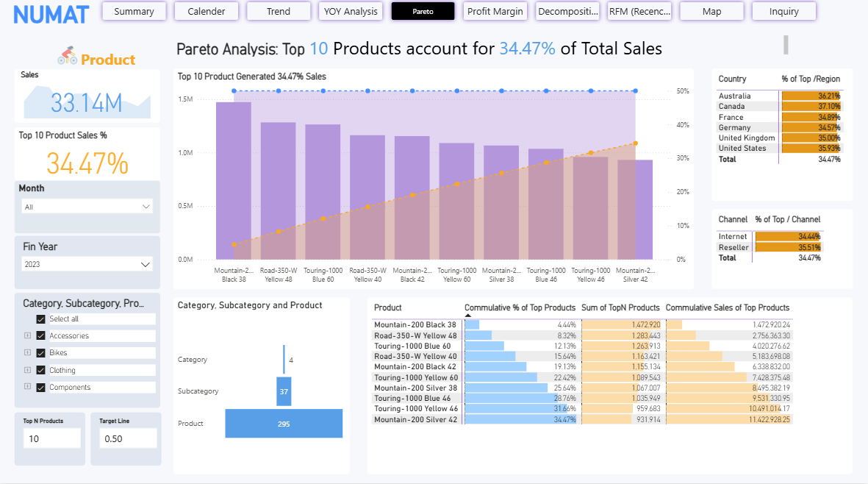The image size is (868, 484).
Task: Expand the Clothing category node
Action: pos(27,369)
